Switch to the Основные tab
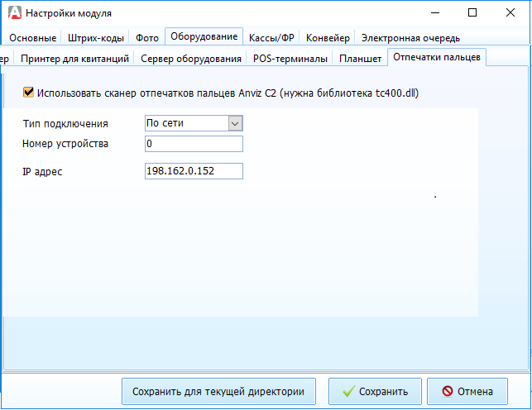This screenshot has height=410, width=532. pos(32,38)
